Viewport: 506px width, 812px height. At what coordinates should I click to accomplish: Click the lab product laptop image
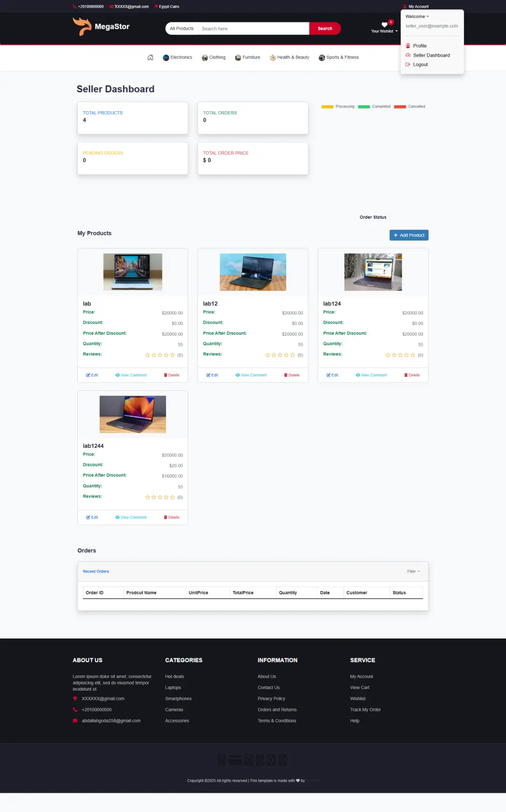[133, 272]
